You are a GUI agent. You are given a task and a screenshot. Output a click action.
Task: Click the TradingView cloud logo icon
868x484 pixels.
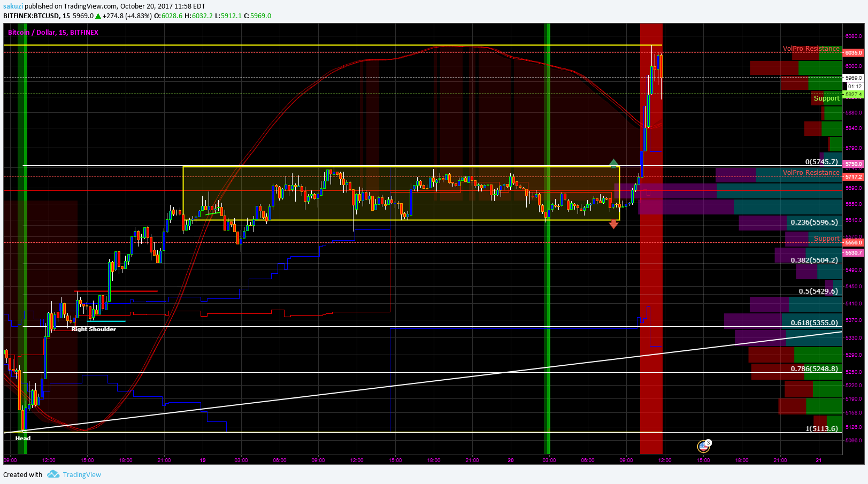53,474
